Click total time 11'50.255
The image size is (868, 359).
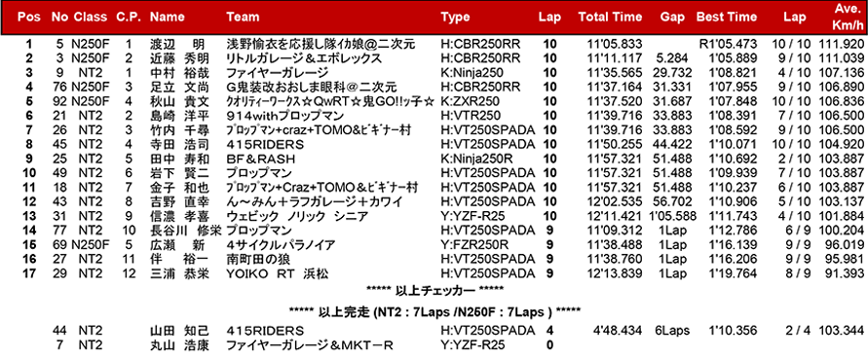coord(615,144)
